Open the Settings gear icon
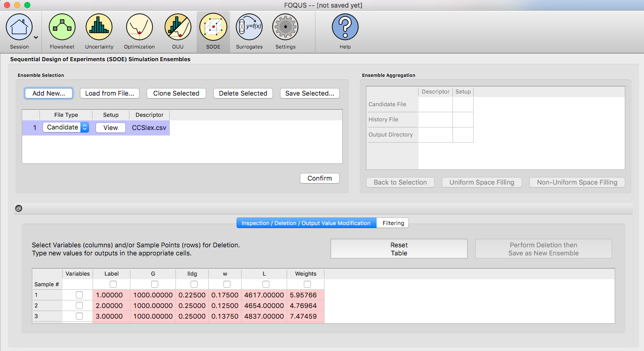 click(x=286, y=28)
